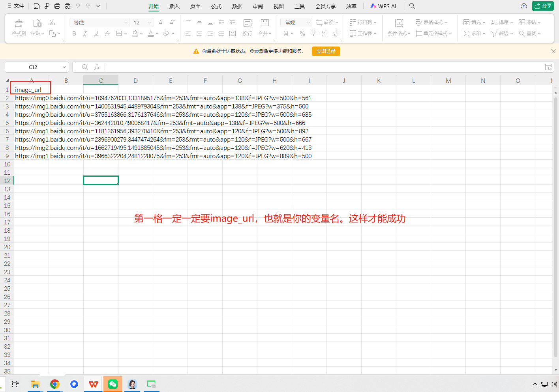Click the Print icon in quick toolbar

(x=57, y=6)
